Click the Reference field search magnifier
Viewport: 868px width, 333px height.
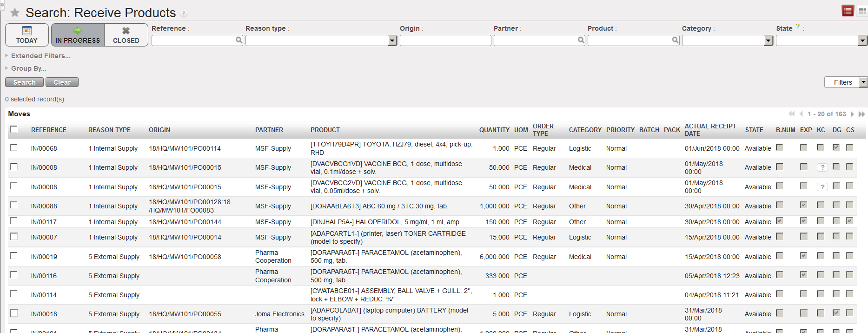tap(239, 40)
